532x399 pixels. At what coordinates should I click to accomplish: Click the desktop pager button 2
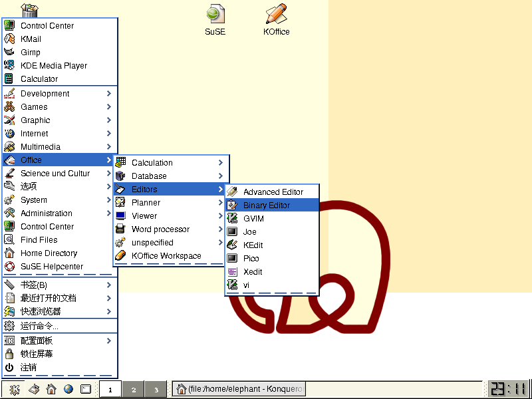pos(134,390)
